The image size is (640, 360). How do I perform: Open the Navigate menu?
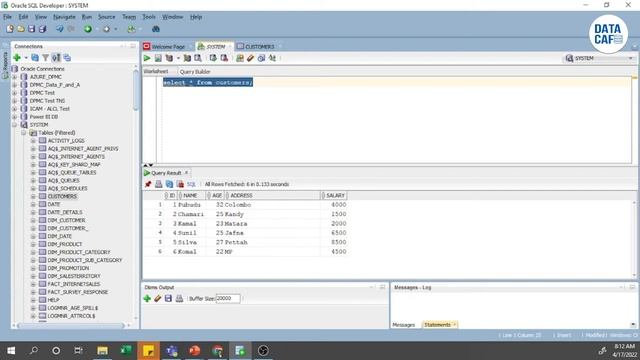[x=64, y=17]
